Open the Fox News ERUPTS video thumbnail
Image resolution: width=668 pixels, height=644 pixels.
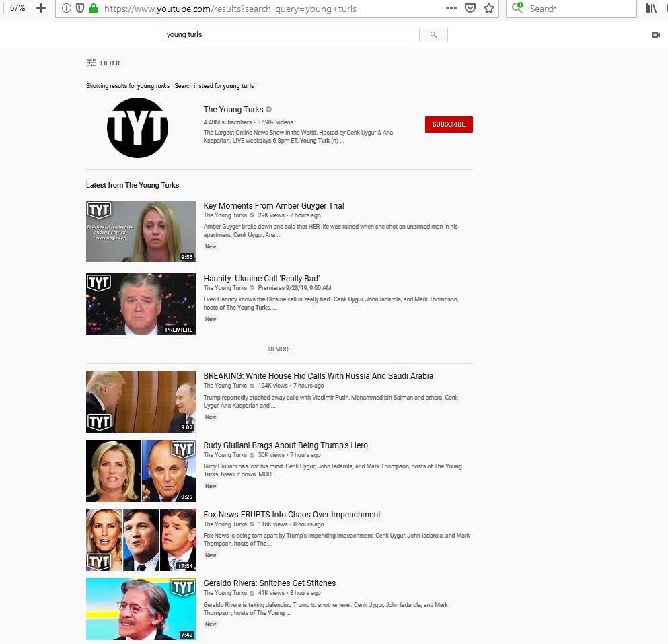(141, 540)
